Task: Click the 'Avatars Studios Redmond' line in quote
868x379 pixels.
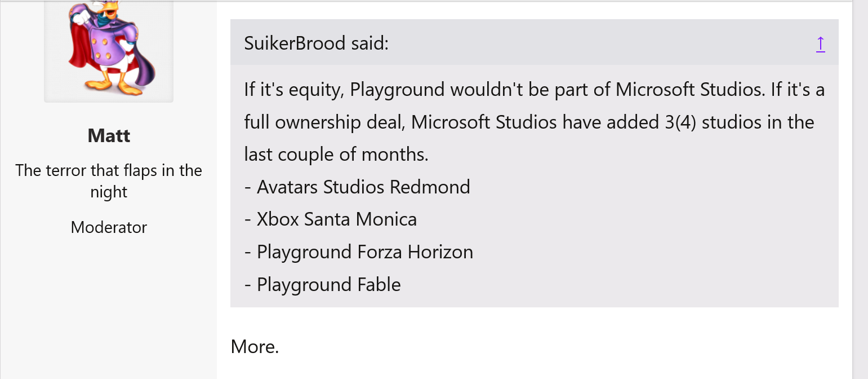Action: 357,187
